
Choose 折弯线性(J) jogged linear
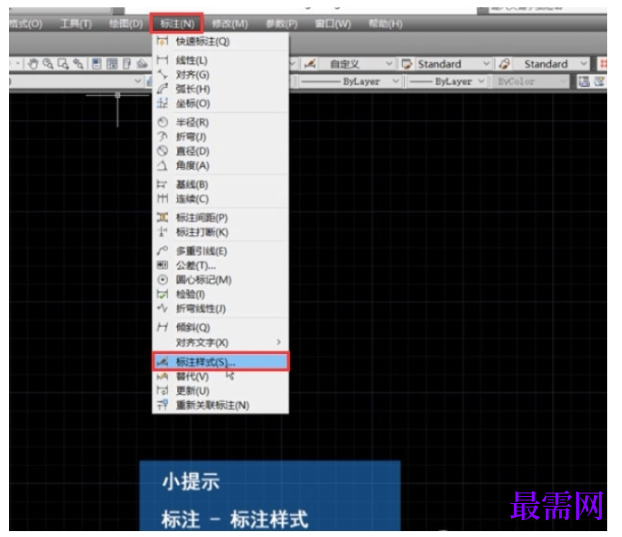click(x=221, y=309)
